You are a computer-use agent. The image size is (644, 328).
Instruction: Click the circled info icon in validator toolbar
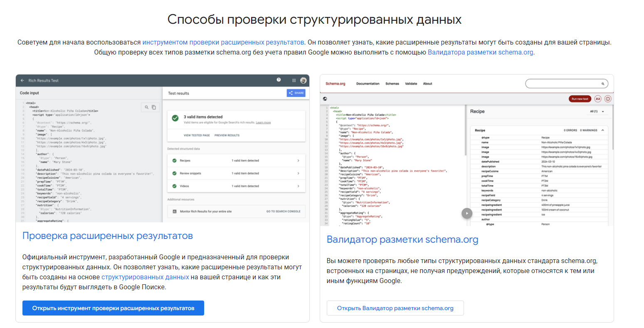point(608,99)
